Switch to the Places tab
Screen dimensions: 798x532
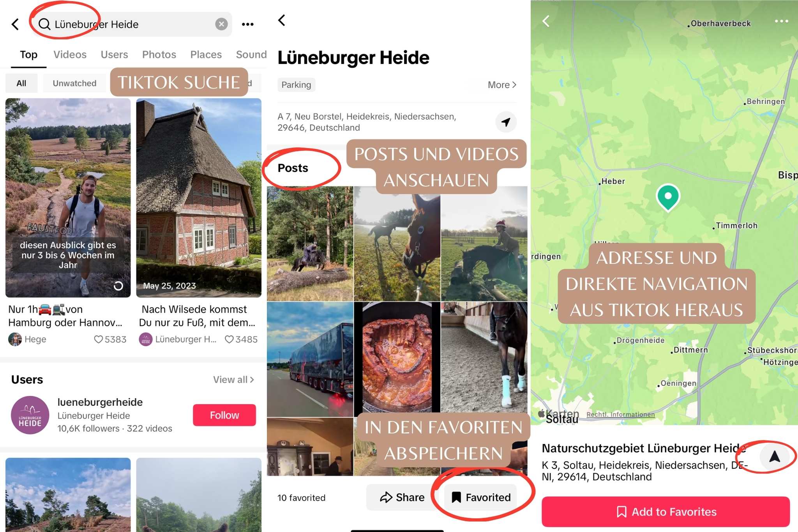tap(206, 55)
